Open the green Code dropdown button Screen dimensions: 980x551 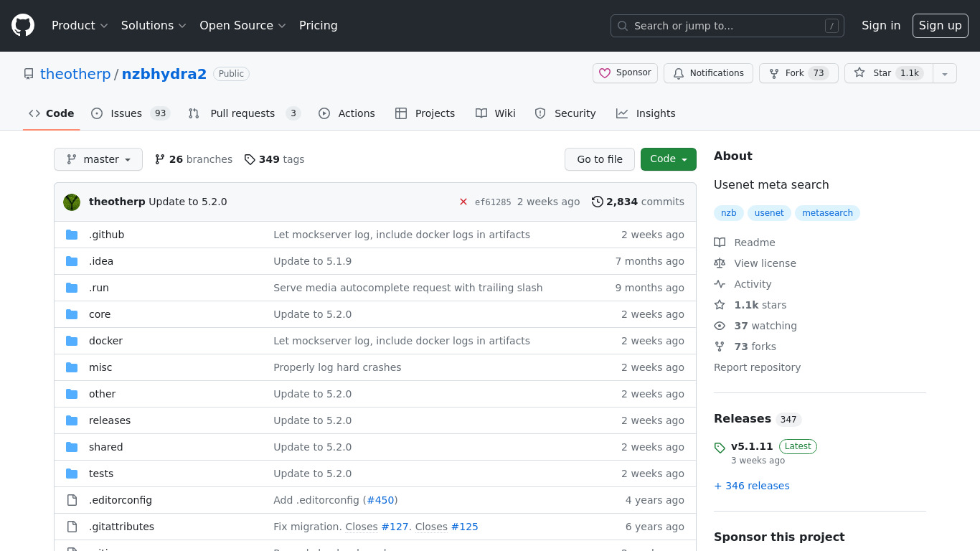pyautogui.click(x=669, y=159)
